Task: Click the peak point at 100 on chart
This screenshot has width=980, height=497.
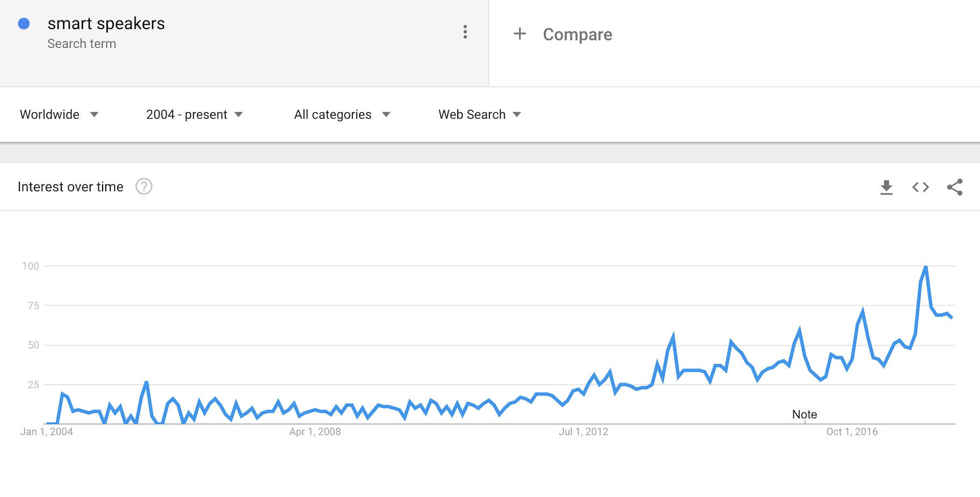Action: click(925, 266)
